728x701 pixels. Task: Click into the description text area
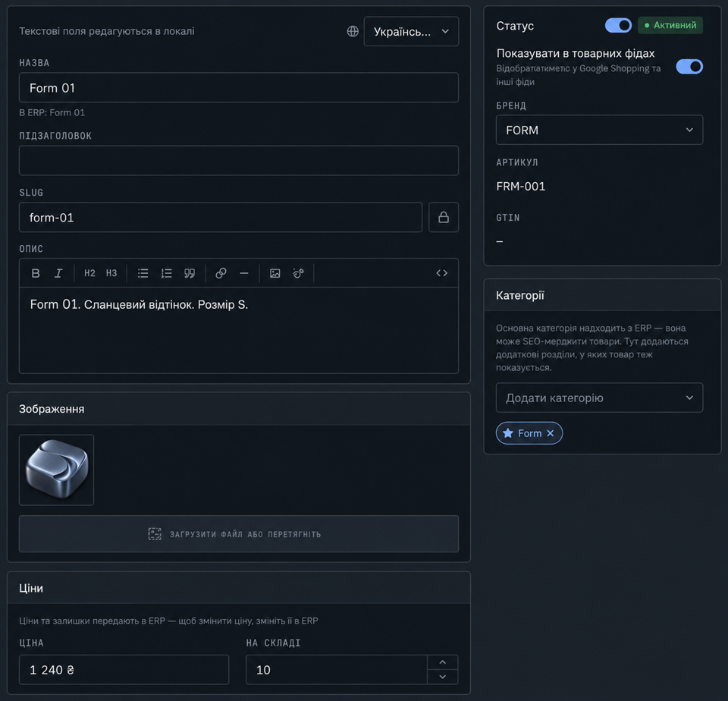point(239,330)
